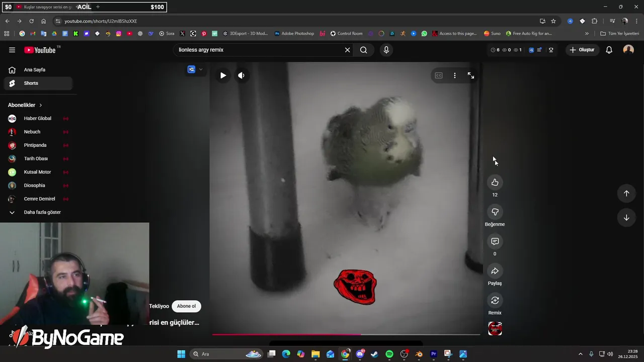This screenshot has height=362, width=644.
Task: Open the apps grid in the bookmarks bar
Action: tap(7, 34)
